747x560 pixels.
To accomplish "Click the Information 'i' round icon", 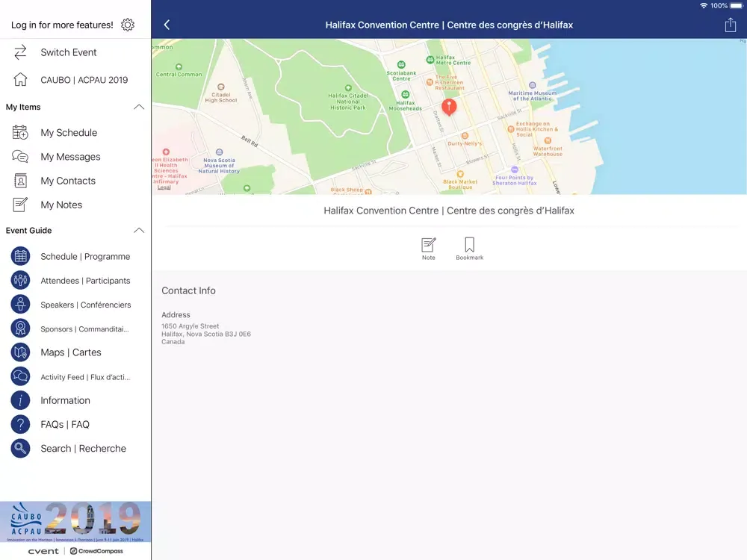I will (x=20, y=400).
